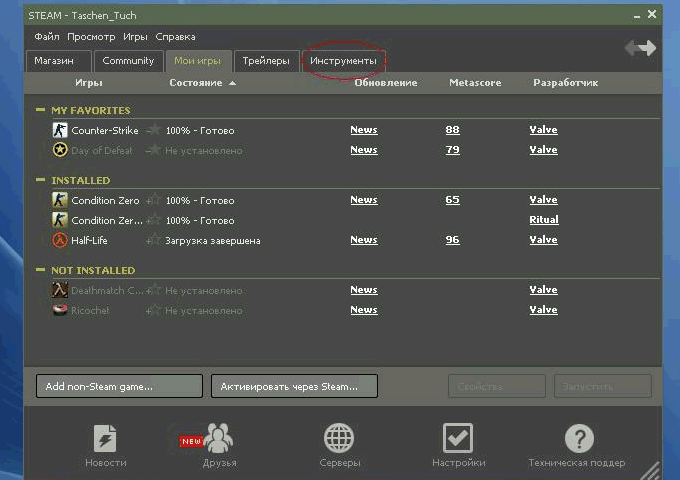Click the back/forward arrows icon
The image size is (680, 480).
(641, 48)
